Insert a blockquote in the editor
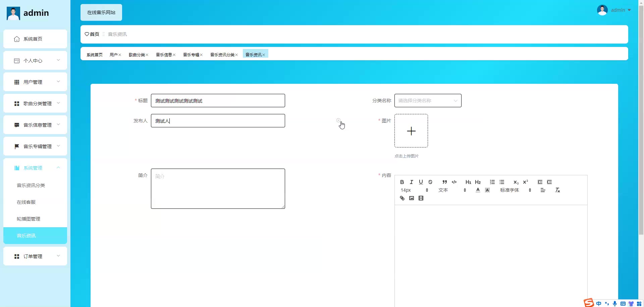 (444, 182)
